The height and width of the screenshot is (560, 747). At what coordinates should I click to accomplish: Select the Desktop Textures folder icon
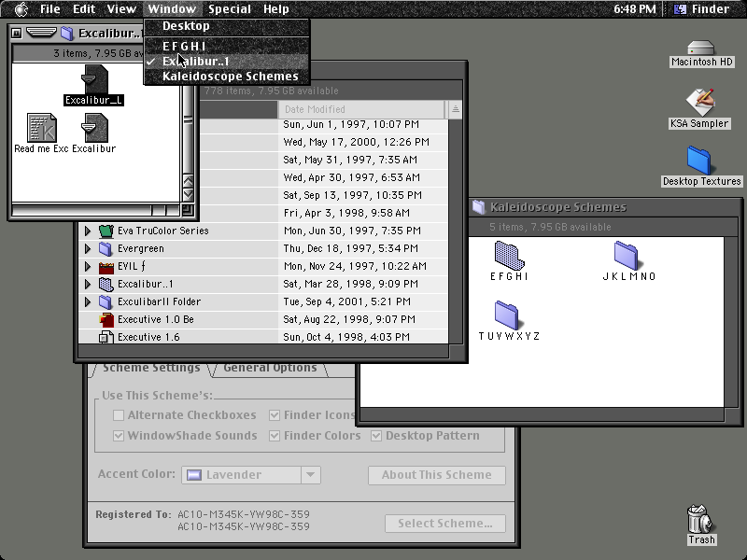699,161
